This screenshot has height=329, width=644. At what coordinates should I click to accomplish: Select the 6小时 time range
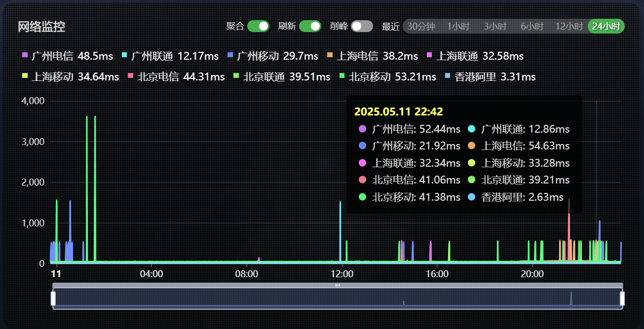(532, 26)
